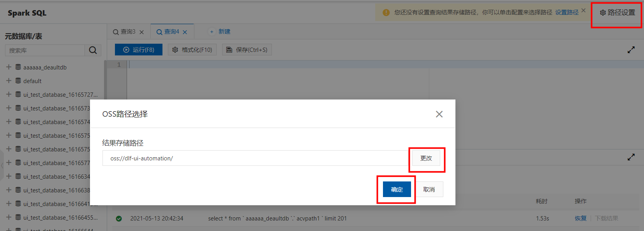
Task: Restore the query with 恢复 link
Action: click(580, 218)
